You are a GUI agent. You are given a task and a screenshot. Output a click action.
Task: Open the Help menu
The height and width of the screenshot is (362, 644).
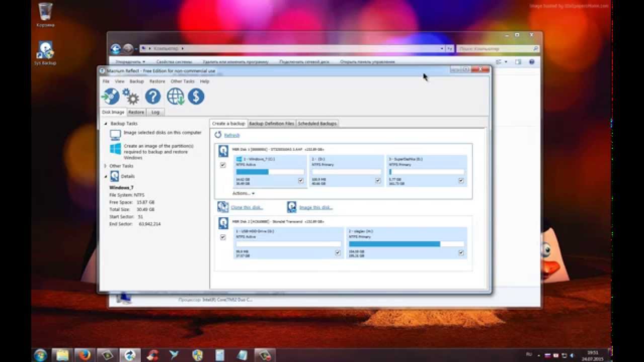(x=204, y=81)
